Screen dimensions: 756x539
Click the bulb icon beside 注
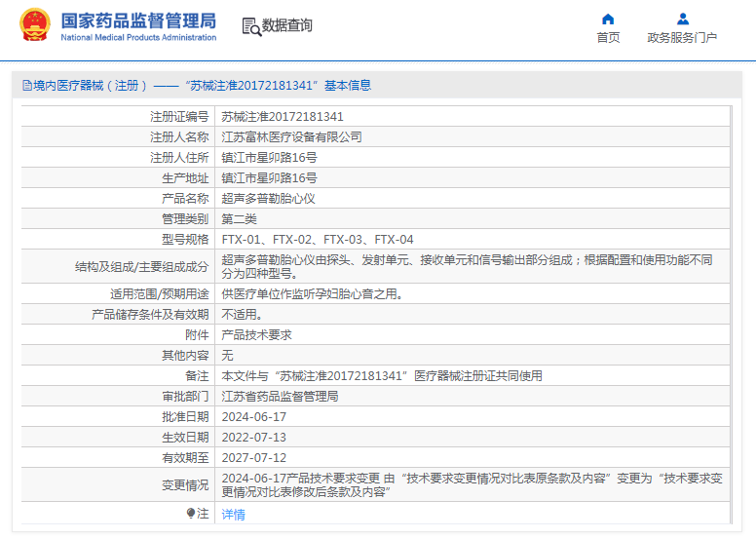coord(191,513)
